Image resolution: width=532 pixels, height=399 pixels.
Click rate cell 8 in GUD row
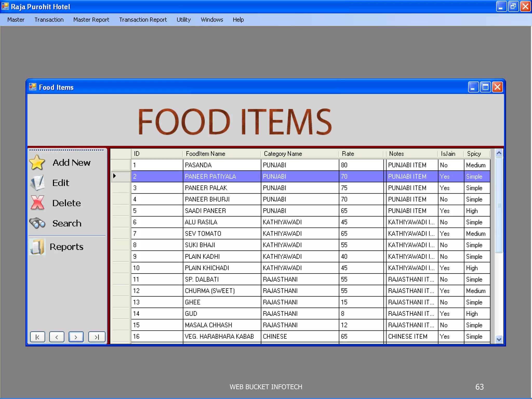pos(361,314)
